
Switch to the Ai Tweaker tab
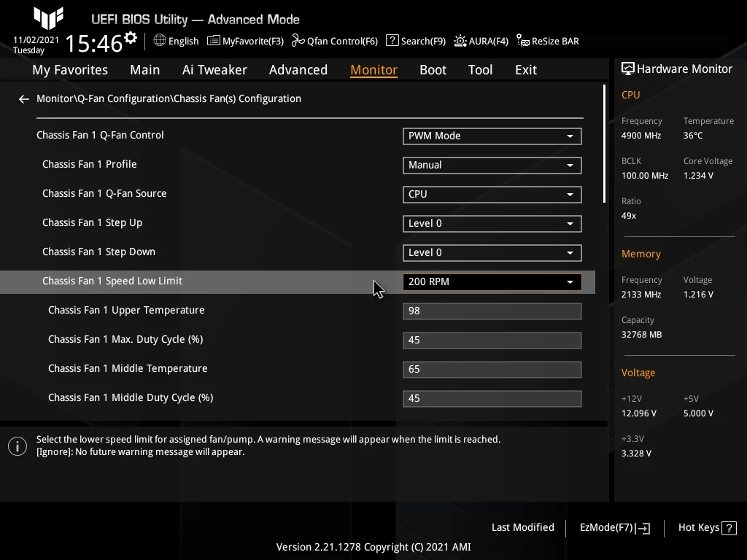[x=214, y=70]
